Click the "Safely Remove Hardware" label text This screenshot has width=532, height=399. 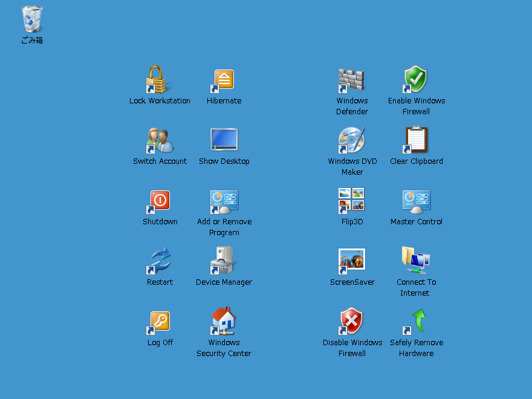pyautogui.click(x=417, y=348)
